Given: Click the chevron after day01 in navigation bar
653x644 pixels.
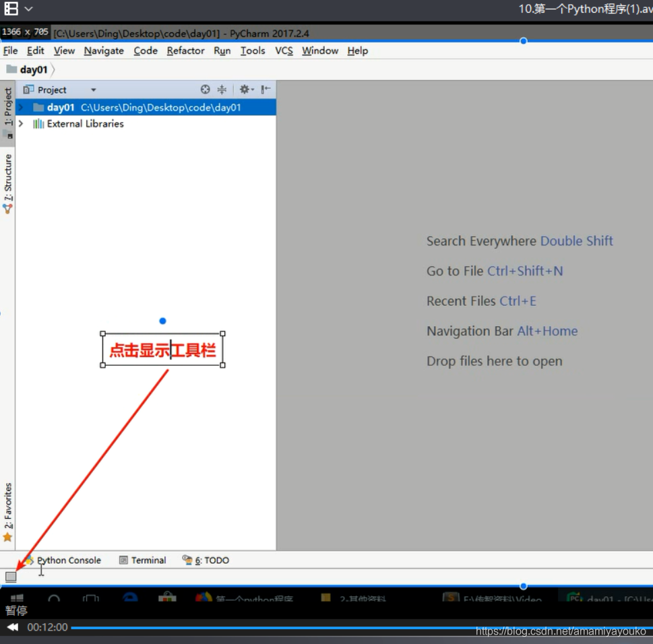Looking at the screenshot, I should pos(53,69).
